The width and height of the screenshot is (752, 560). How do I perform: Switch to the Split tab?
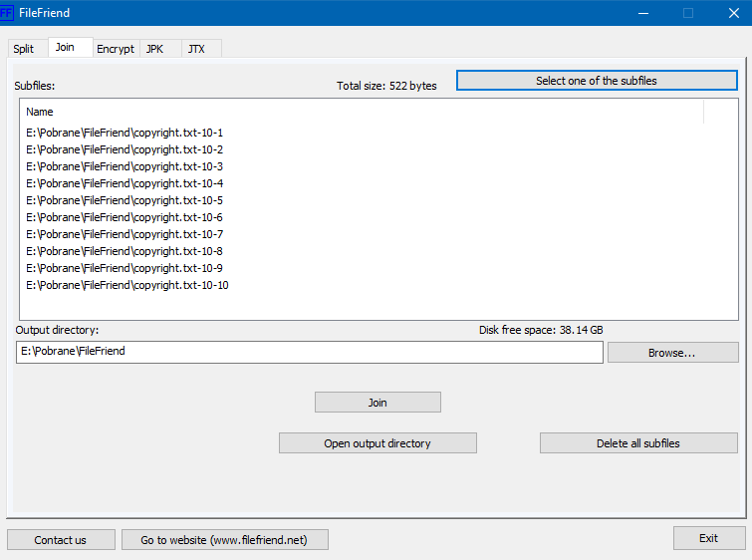(x=28, y=49)
